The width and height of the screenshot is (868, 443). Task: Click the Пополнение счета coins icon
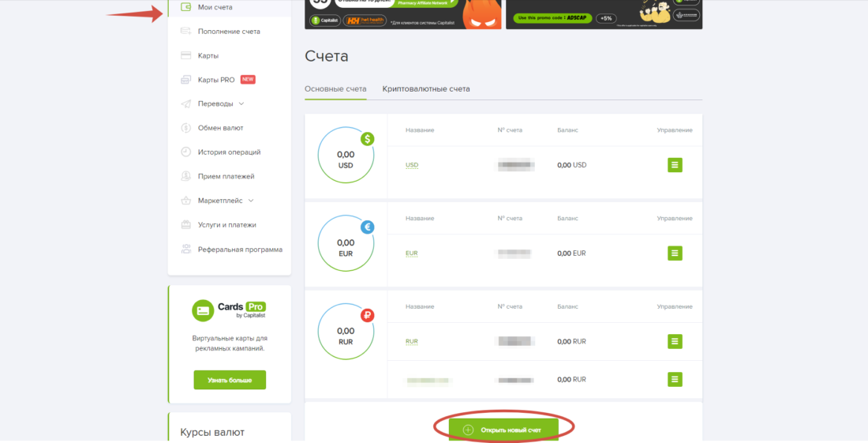(x=186, y=32)
